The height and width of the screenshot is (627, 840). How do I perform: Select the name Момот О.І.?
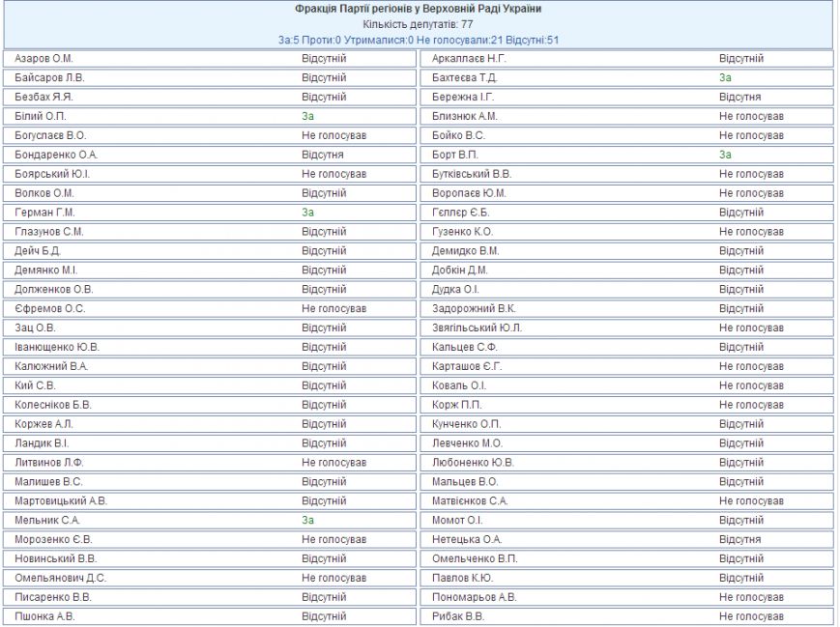(457, 521)
